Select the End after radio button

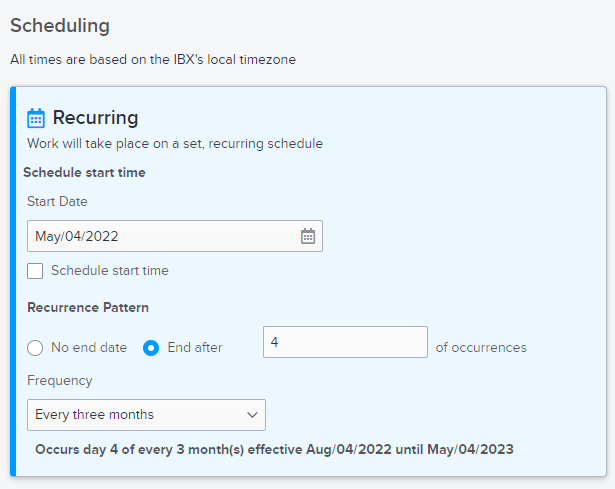click(151, 348)
